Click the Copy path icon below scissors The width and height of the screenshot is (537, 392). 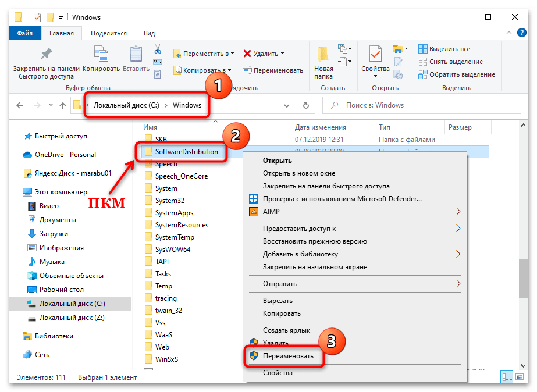point(158,62)
